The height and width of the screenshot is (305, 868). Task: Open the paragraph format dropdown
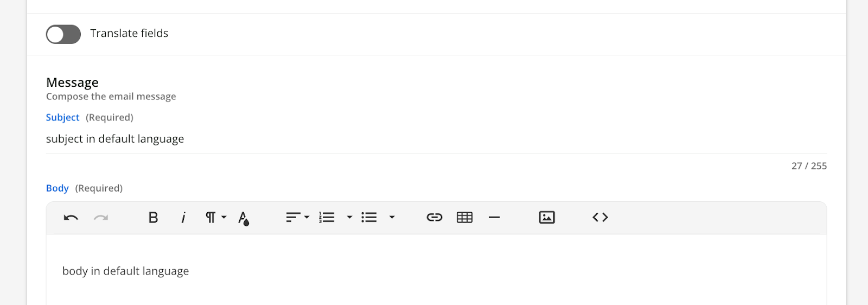click(215, 218)
